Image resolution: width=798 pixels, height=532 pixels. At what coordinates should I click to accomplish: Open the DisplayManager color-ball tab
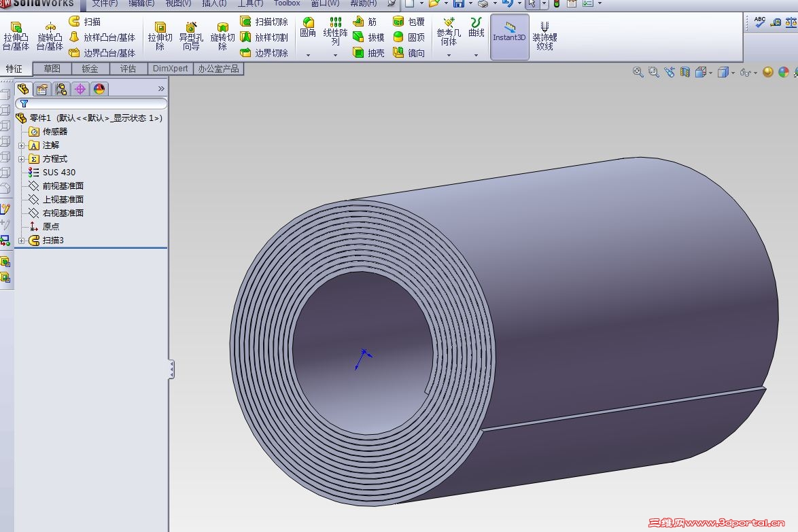click(99, 89)
